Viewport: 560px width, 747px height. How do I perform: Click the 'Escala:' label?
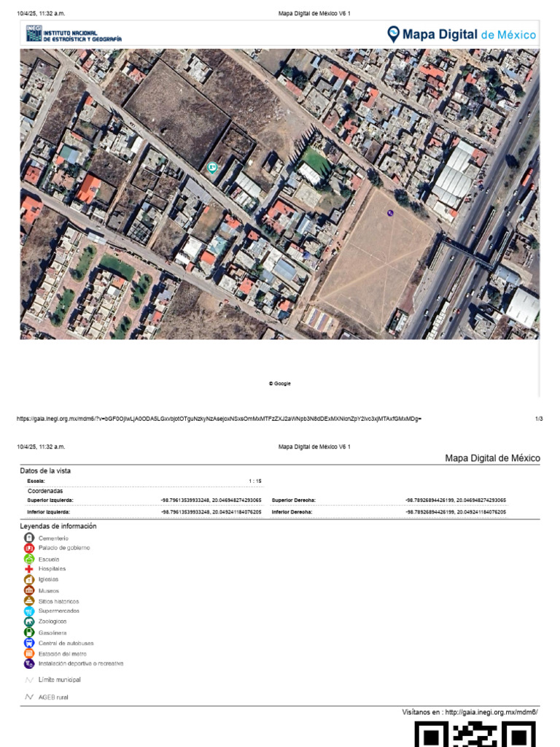tap(36, 481)
